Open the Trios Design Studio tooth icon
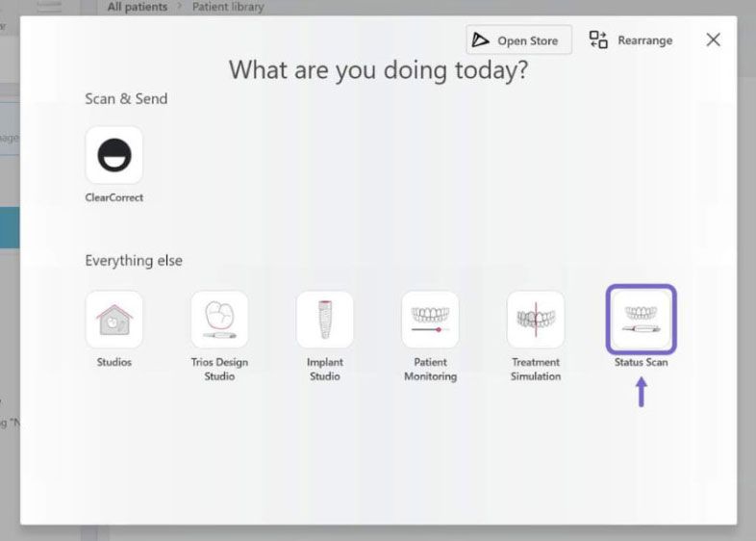 pos(219,320)
